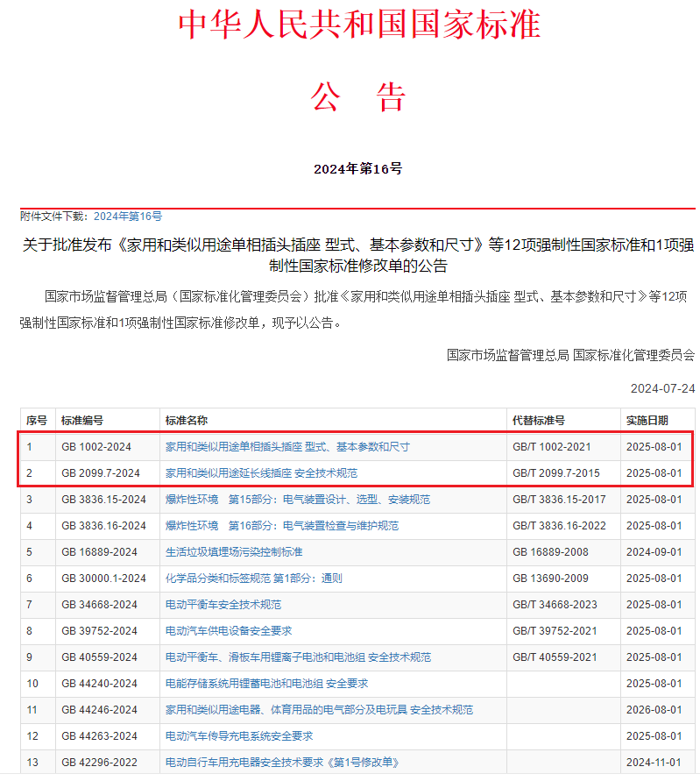The width and height of the screenshot is (700, 781).
Task: Open the 家用和类似用途延长线插座 安全技术规范 link
Action: click(x=261, y=473)
